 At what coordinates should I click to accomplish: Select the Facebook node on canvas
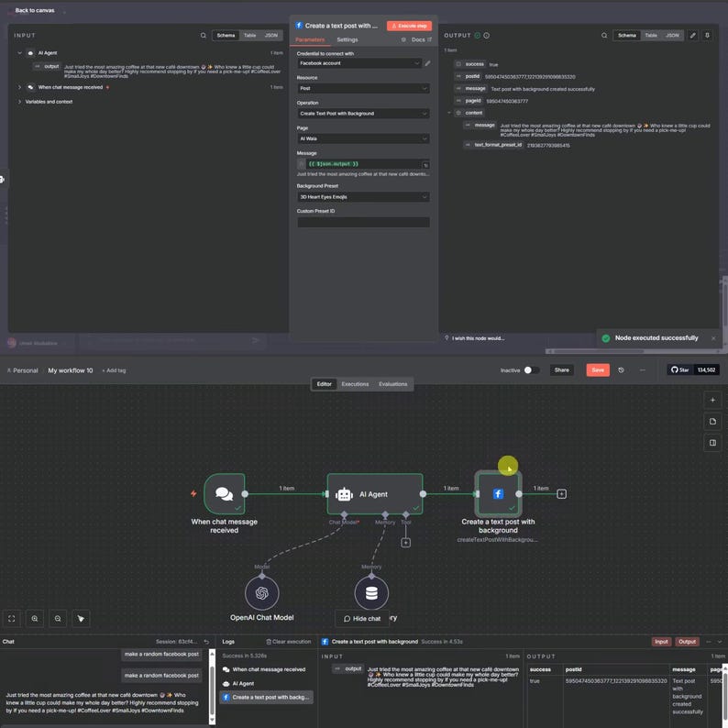[498, 493]
